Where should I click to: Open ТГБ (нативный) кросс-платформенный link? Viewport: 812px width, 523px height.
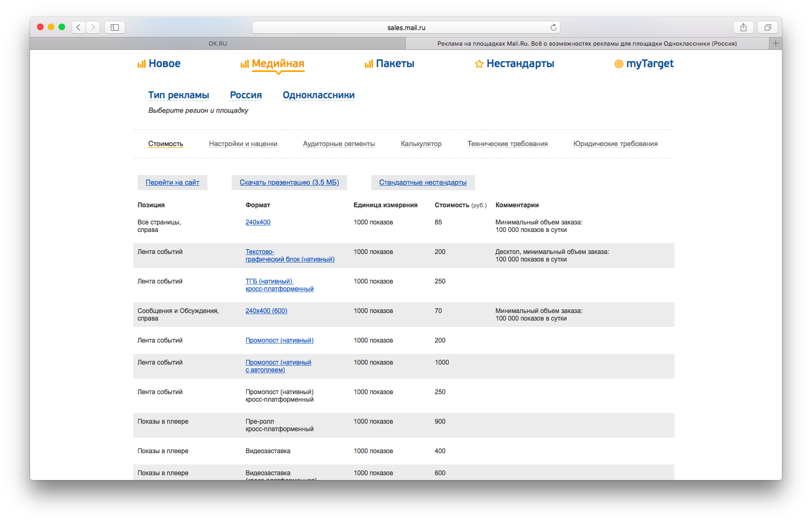(x=279, y=285)
